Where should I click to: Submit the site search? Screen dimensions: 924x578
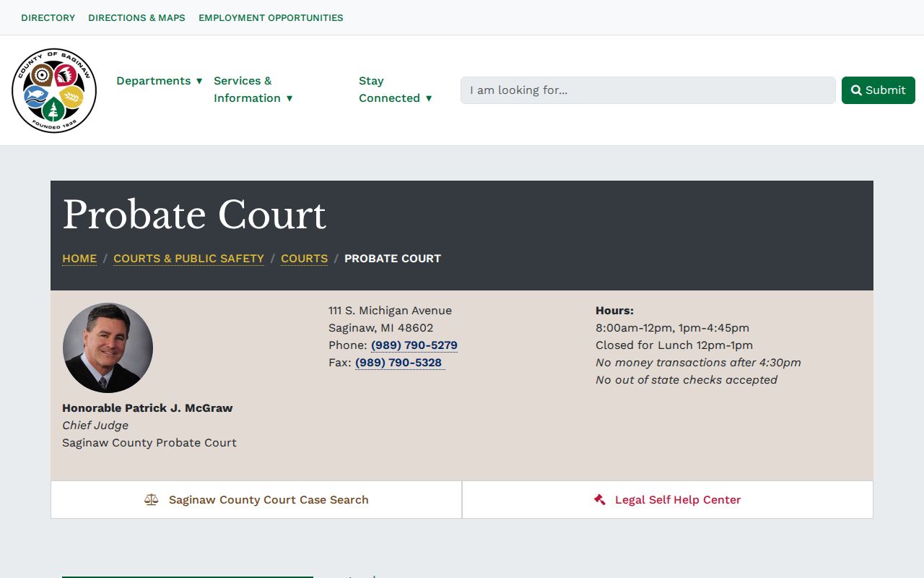coord(879,90)
